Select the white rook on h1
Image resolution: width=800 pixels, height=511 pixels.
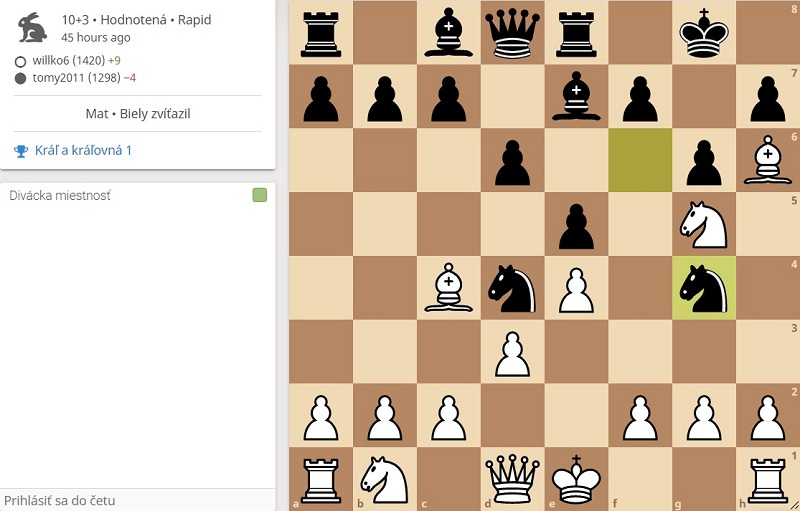pos(767,479)
